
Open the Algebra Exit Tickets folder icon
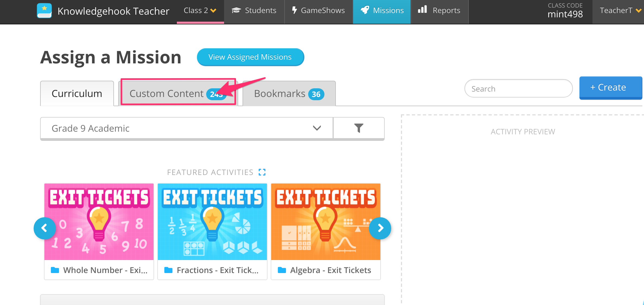[x=282, y=270]
